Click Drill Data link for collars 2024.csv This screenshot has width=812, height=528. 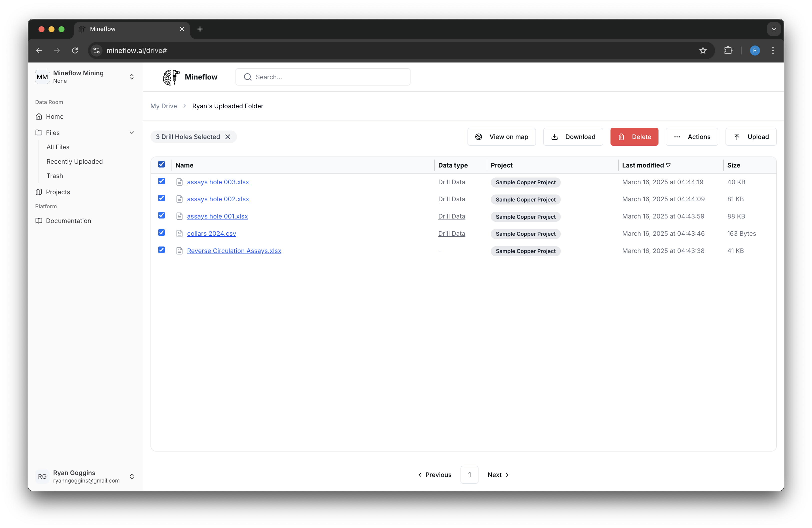(452, 234)
